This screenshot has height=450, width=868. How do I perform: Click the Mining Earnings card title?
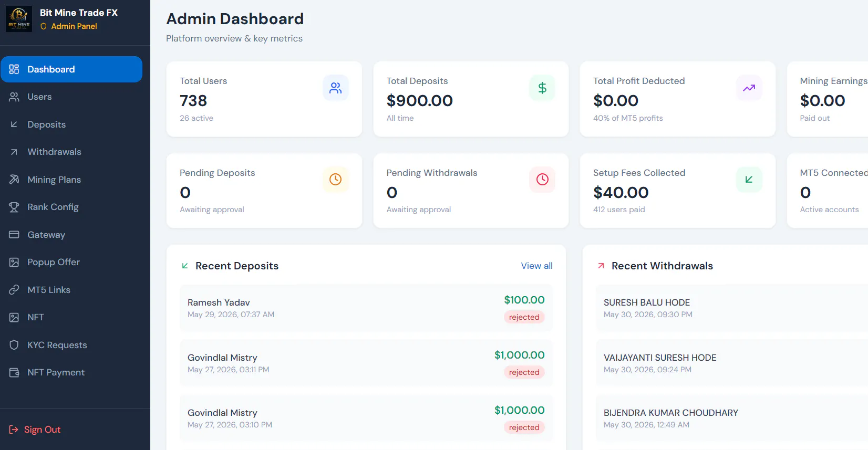[833, 81]
